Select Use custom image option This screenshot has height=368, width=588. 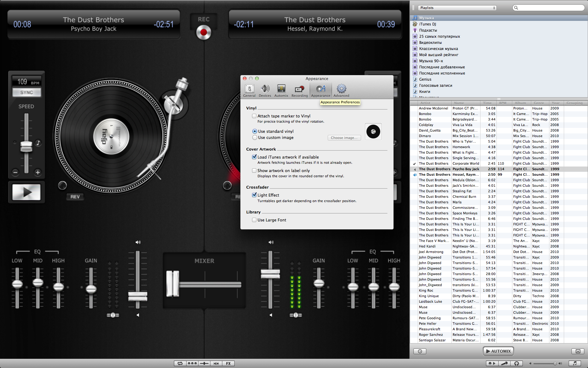pos(255,137)
